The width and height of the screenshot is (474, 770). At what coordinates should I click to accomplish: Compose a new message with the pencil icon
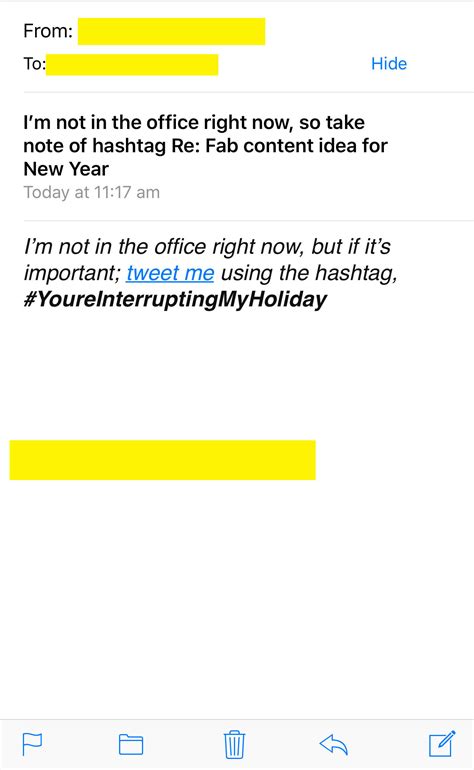(442, 743)
